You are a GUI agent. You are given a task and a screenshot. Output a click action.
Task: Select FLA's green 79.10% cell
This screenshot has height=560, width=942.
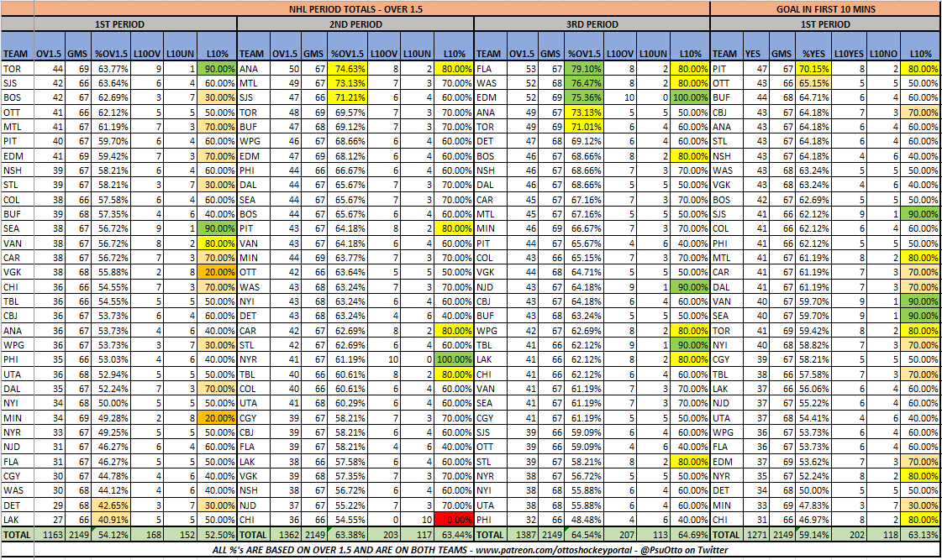[x=584, y=69]
